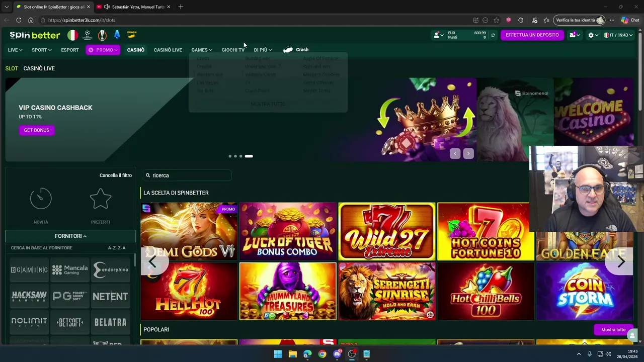Show previous banner slide
The image size is (644, 362).
(x=455, y=154)
